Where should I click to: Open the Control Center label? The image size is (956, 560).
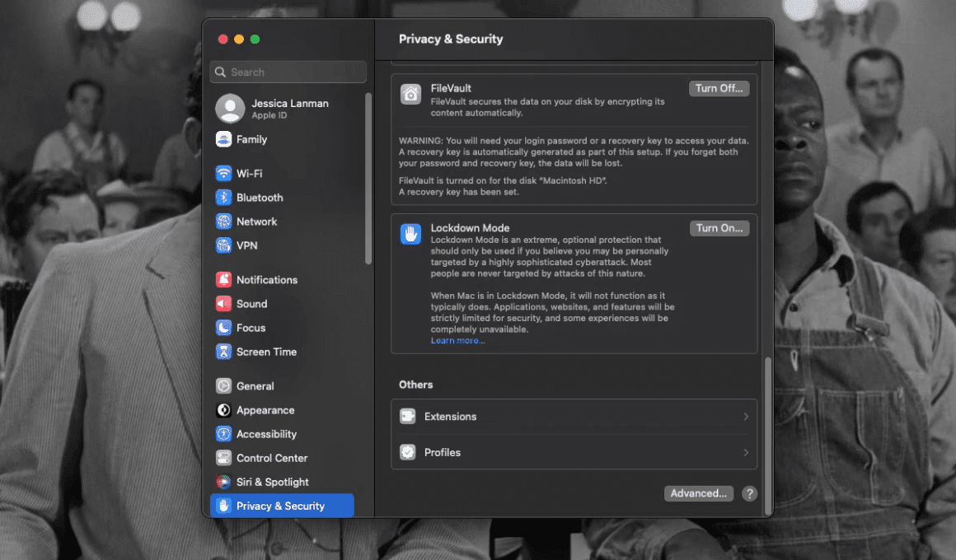click(272, 458)
